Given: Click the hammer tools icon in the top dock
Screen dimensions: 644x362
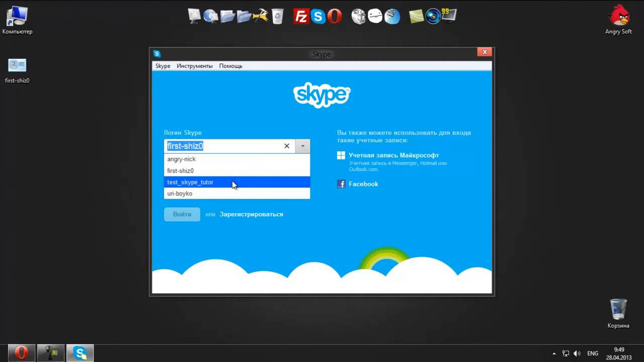Looking at the screenshot, I should [261, 16].
